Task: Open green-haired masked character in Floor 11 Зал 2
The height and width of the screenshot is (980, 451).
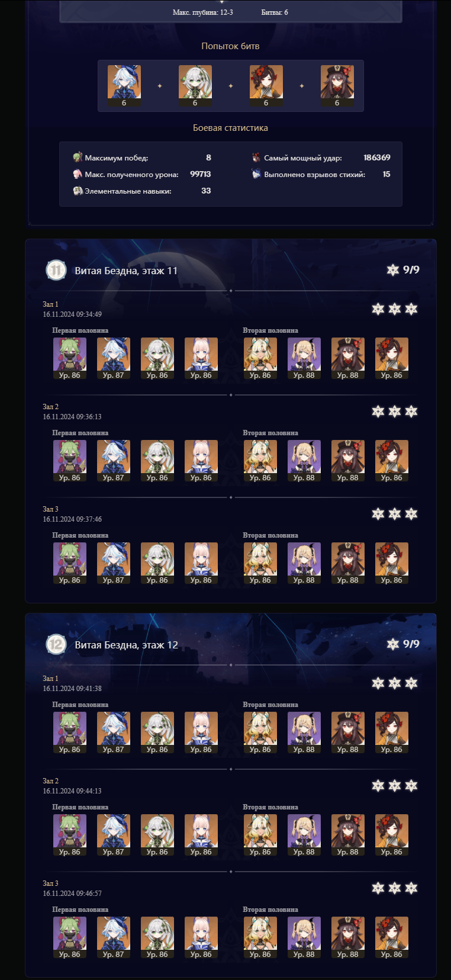Action: point(70,461)
